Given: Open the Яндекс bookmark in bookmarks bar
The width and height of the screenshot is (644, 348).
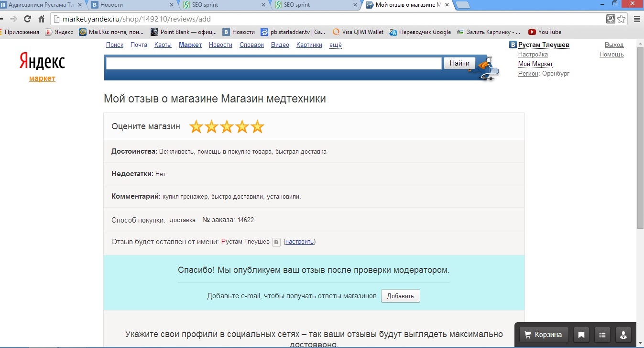Looking at the screenshot, I should [x=59, y=32].
